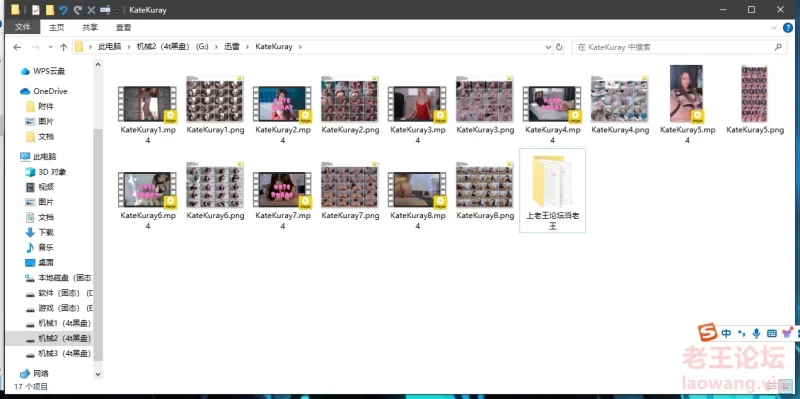Open the blue Help question mark icon
800x399 pixels.
(788, 28)
